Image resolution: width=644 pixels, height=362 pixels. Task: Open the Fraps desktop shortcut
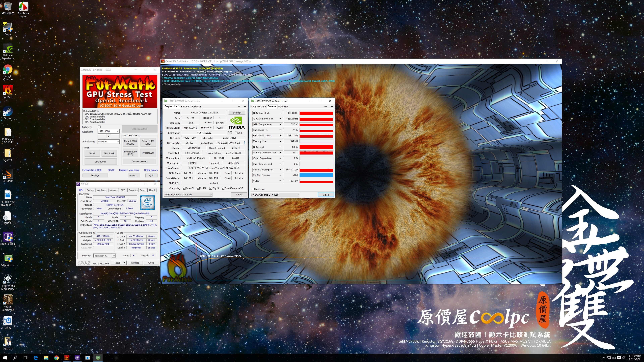pos(8,29)
